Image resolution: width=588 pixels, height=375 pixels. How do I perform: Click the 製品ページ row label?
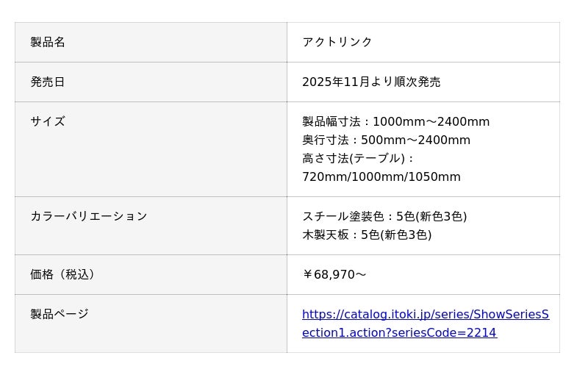click(60, 315)
